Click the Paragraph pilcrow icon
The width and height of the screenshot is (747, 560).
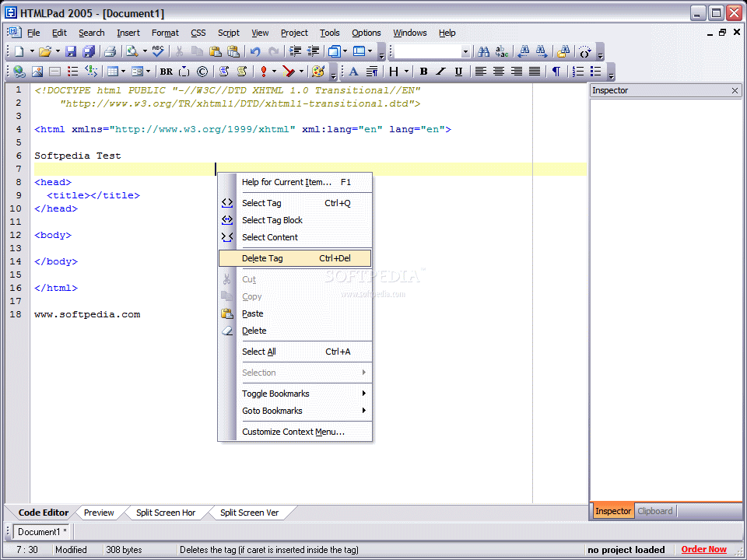tap(556, 72)
